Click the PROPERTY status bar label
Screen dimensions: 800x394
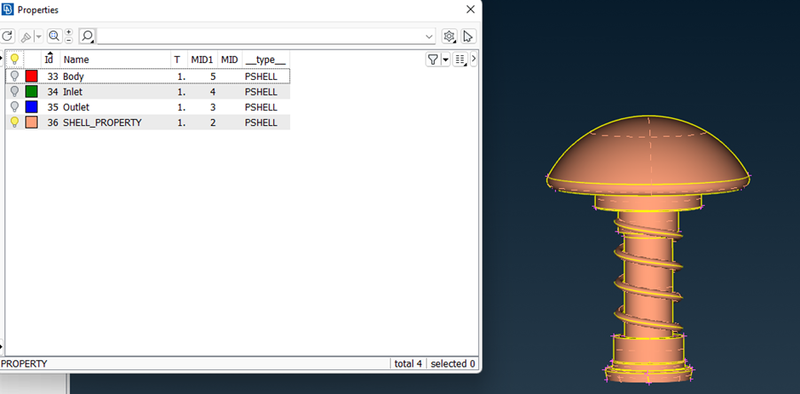(24, 364)
